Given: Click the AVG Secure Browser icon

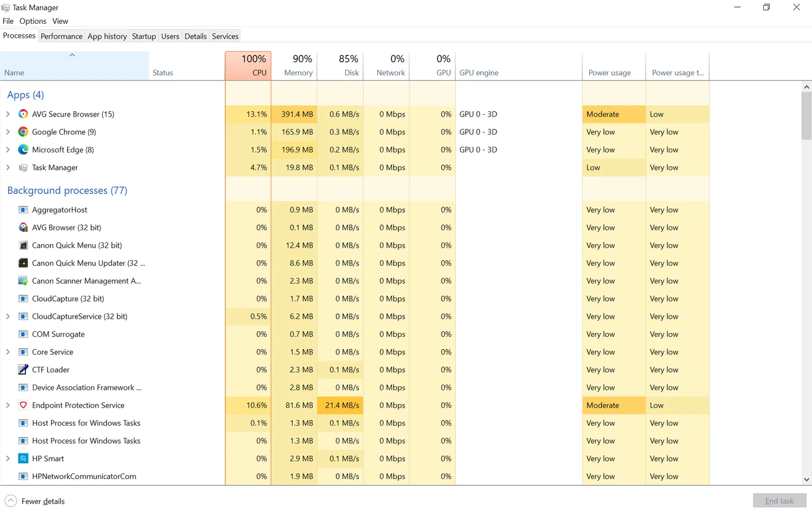Looking at the screenshot, I should click(23, 114).
